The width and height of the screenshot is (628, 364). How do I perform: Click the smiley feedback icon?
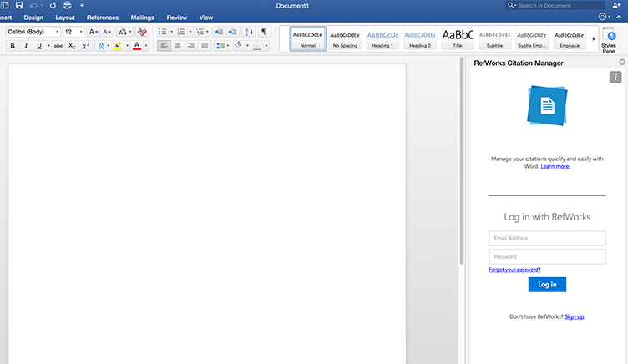point(602,17)
